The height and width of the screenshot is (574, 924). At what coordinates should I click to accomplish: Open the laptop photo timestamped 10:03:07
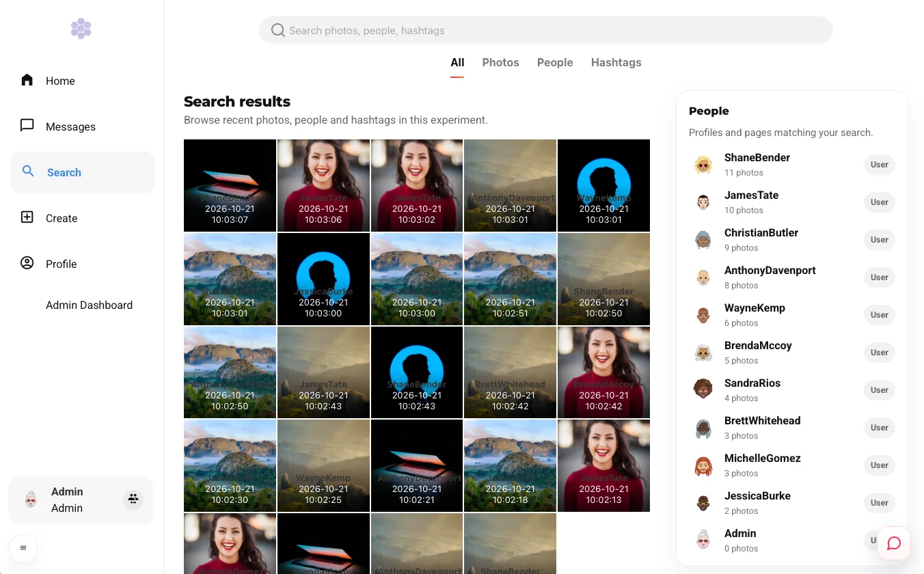pos(230,185)
